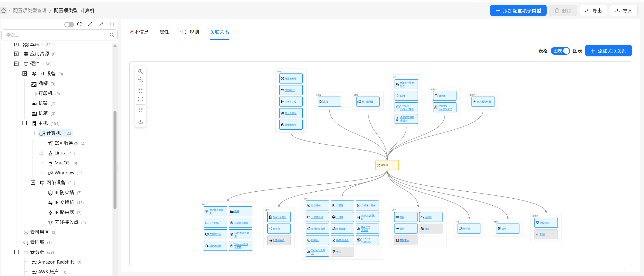
Task: Open the 数据库 graph node link
Action: click(x=442, y=96)
